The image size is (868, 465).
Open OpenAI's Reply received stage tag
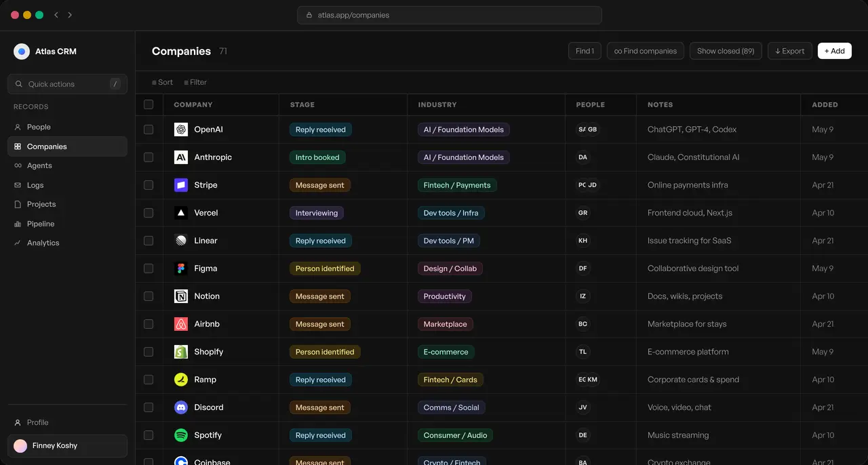tap(321, 129)
